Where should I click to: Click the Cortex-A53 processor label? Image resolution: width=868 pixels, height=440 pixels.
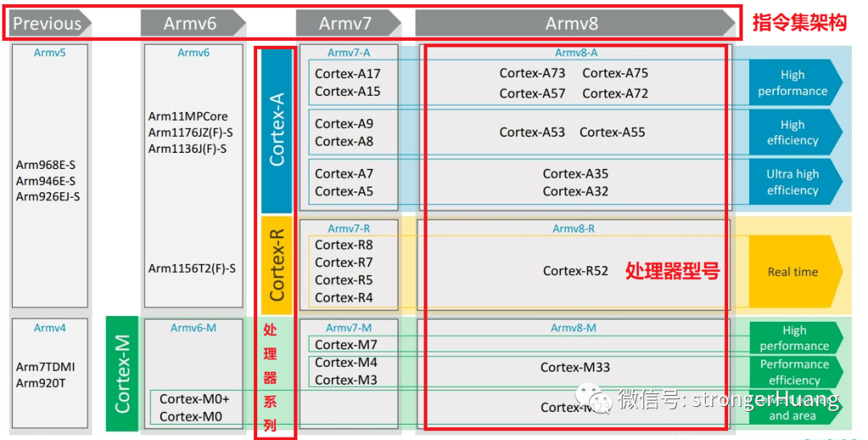pos(532,132)
